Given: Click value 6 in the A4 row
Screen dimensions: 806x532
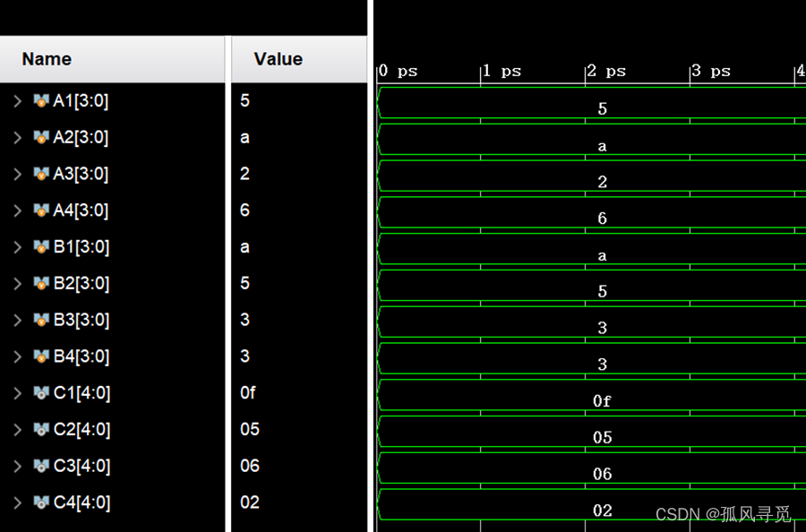Looking at the screenshot, I should tap(244, 210).
